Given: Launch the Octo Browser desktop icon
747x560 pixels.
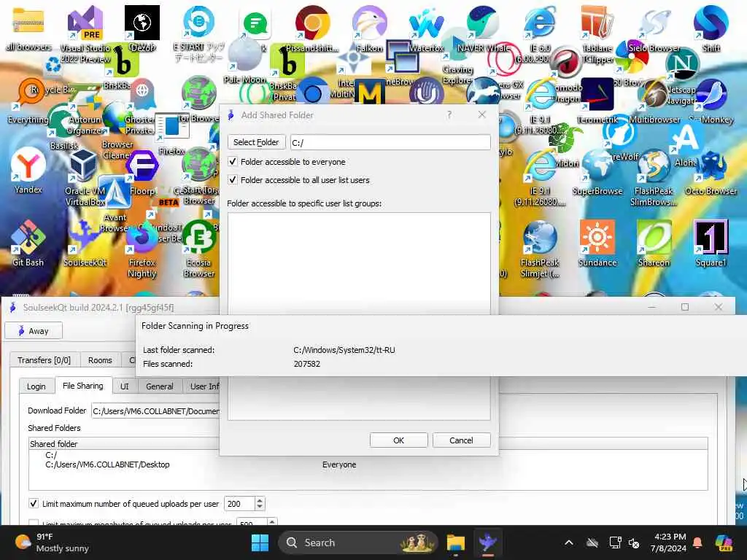Looking at the screenshot, I should point(711,171).
